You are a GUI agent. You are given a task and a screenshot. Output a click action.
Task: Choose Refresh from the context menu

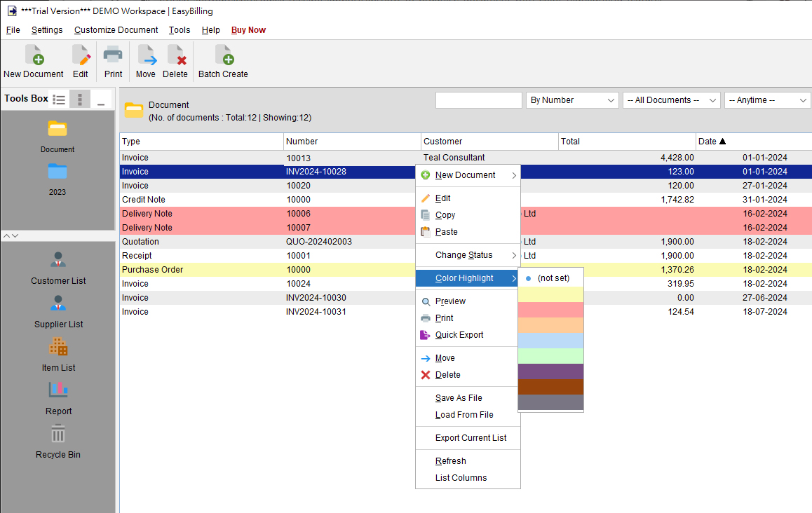click(x=468, y=461)
